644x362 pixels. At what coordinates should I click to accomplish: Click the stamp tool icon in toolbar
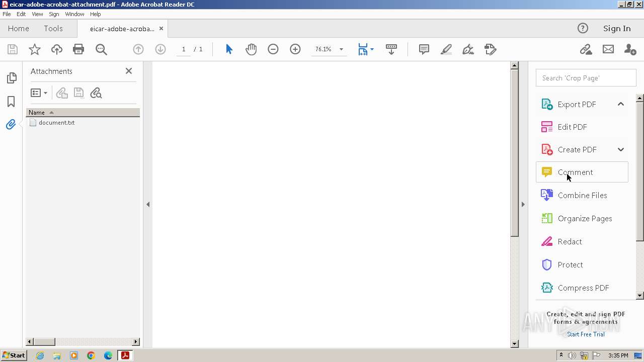pyautogui.click(x=491, y=49)
